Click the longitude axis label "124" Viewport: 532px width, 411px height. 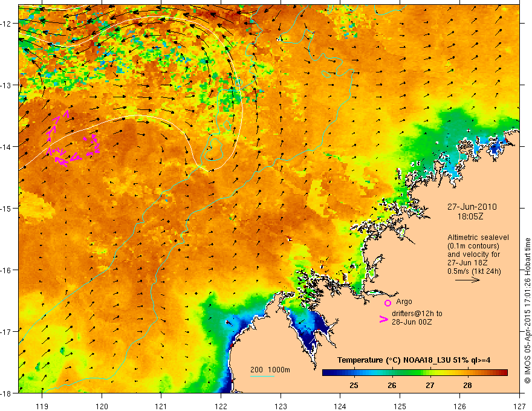[340, 406]
